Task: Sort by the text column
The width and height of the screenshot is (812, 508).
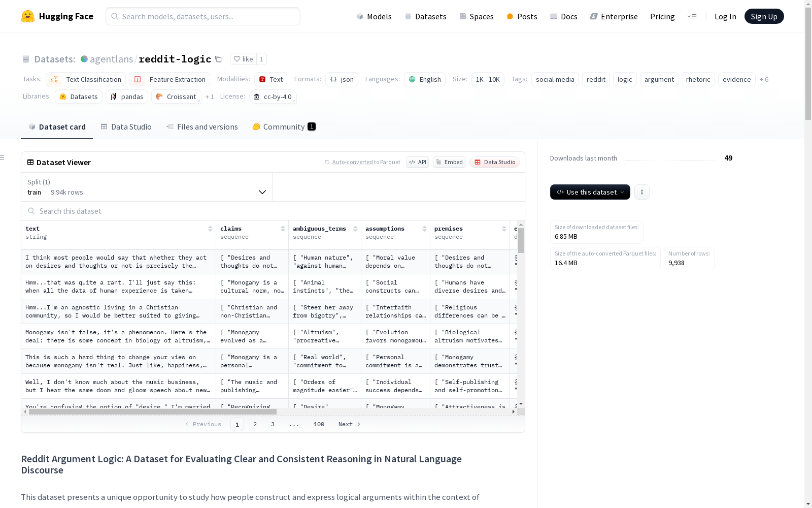Action: 210,229
